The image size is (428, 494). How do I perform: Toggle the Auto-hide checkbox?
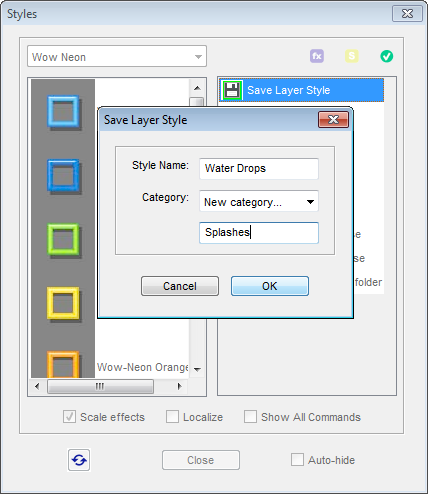click(297, 459)
